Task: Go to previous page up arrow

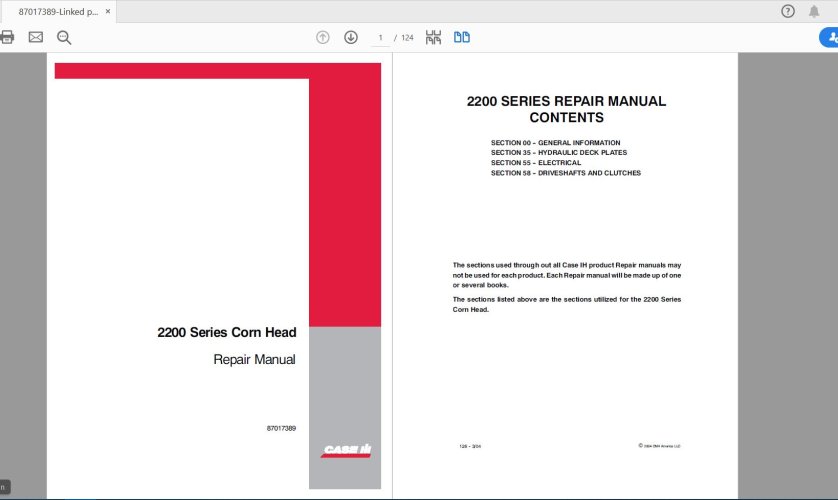Action: [x=323, y=37]
